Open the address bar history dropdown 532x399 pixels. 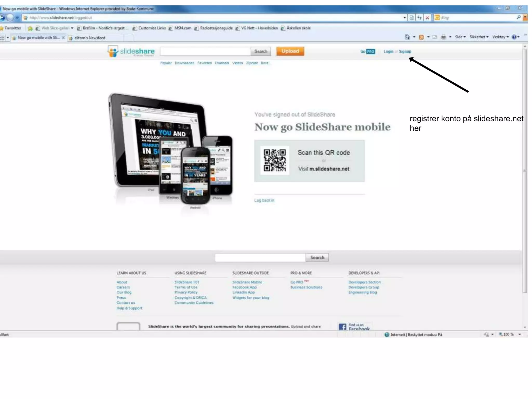[x=404, y=18]
